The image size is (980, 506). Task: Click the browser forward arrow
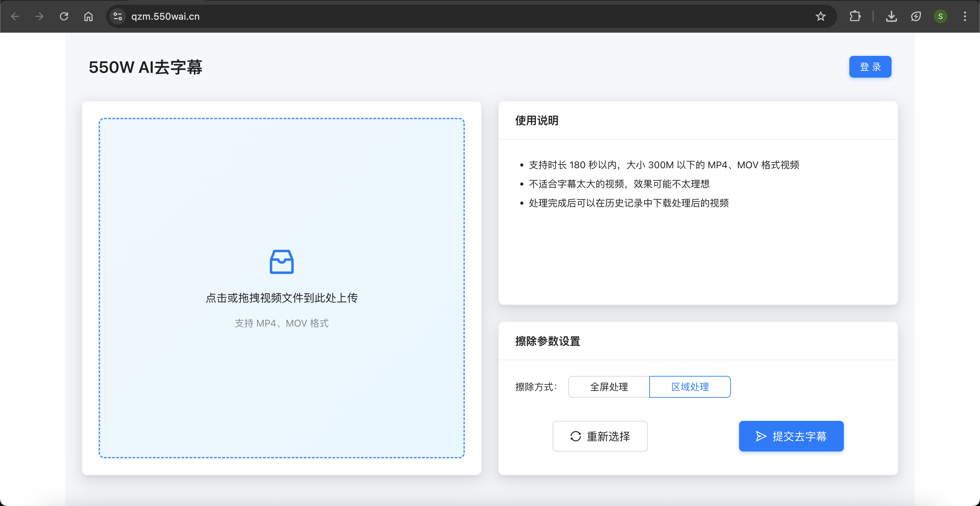click(x=39, y=16)
